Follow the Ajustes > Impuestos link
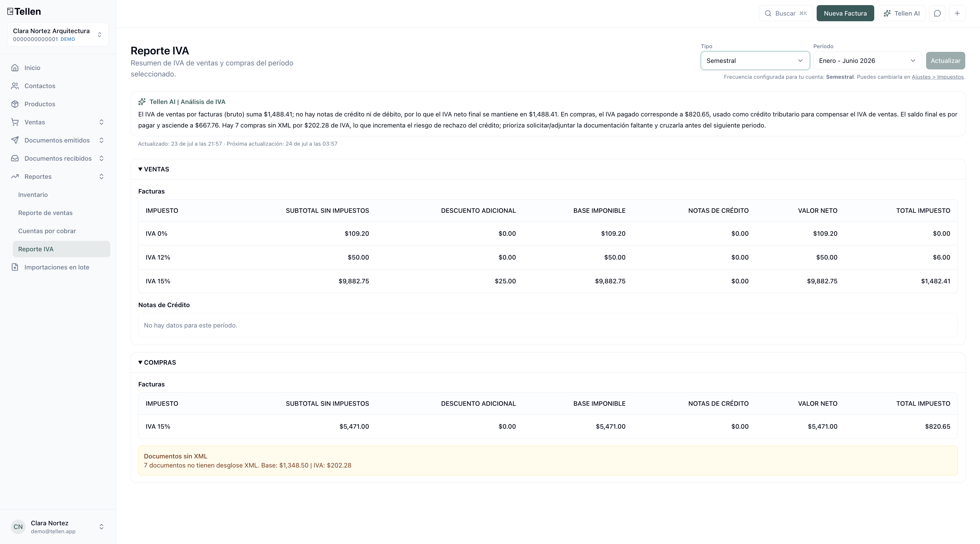The image size is (980, 544). click(x=937, y=77)
